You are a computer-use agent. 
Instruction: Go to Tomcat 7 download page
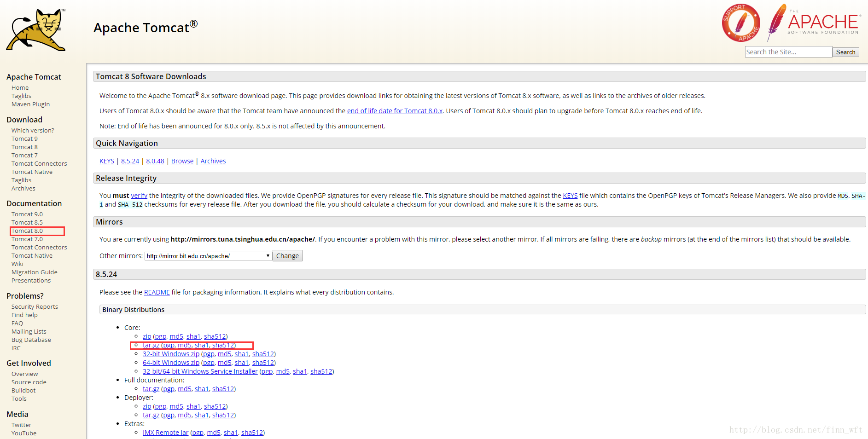point(24,156)
